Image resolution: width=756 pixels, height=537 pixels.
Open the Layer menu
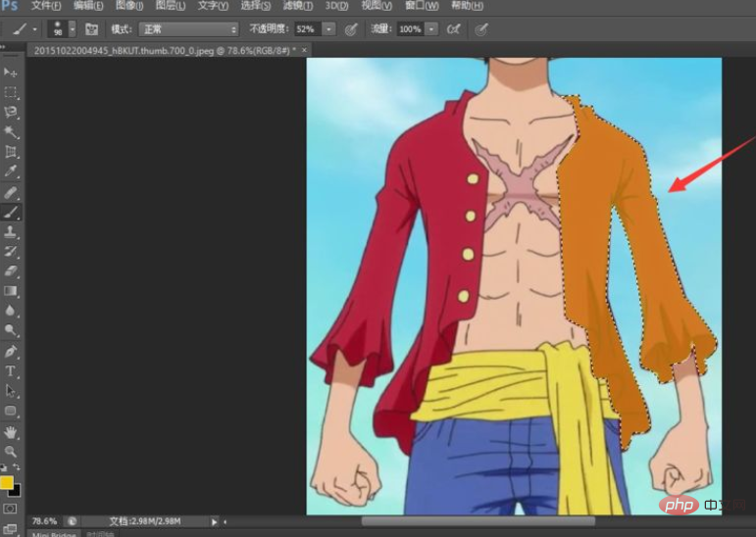(x=171, y=6)
